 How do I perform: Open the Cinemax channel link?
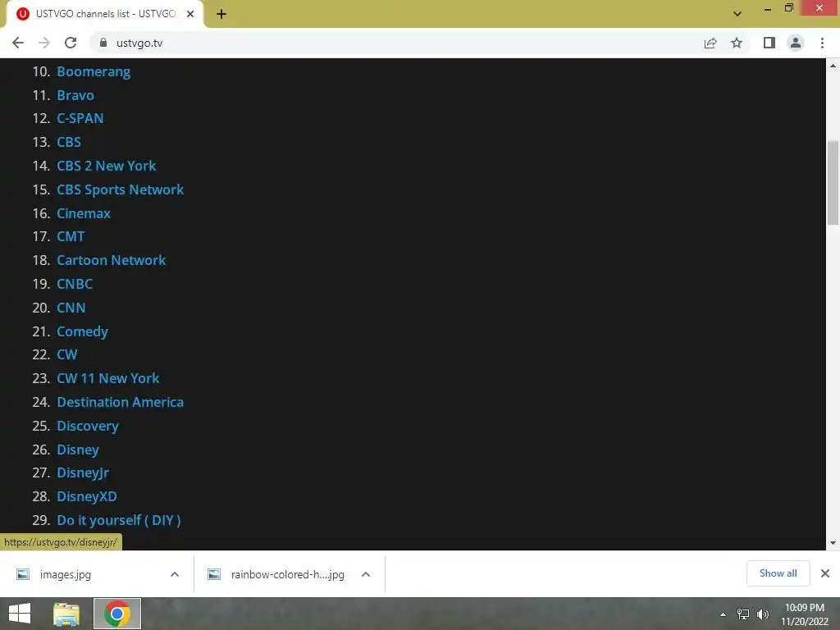[x=84, y=213]
